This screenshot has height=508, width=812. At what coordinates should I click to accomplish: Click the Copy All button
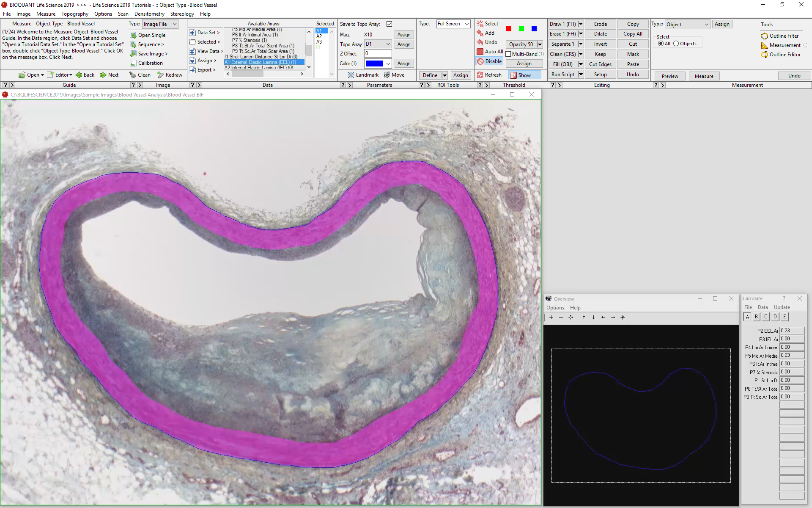click(633, 34)
